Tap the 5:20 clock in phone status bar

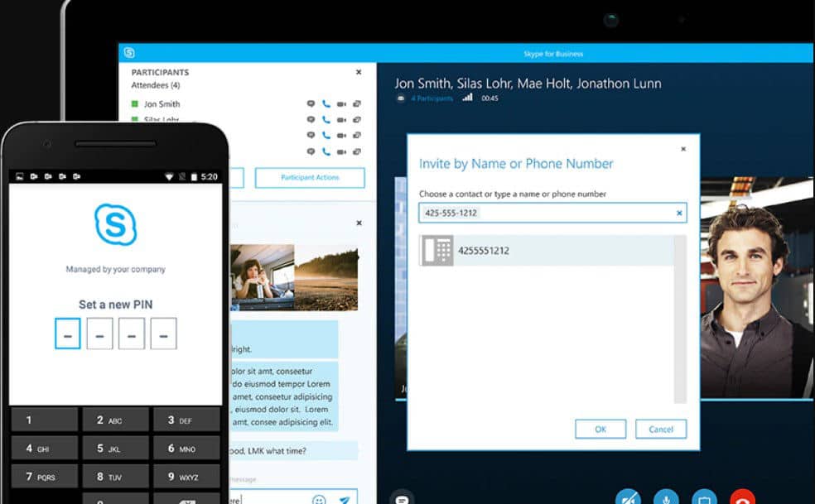coord(209,176)
